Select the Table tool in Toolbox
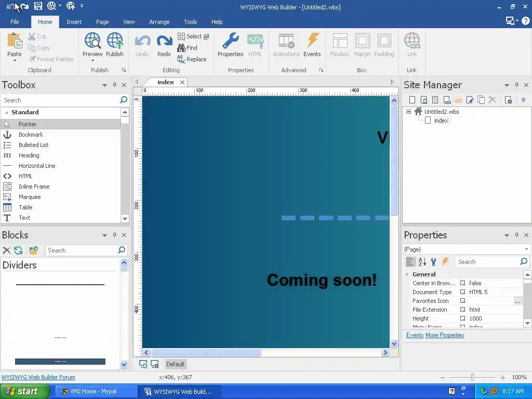The height and width of the screenshot is (399, 532). [61, 207]
